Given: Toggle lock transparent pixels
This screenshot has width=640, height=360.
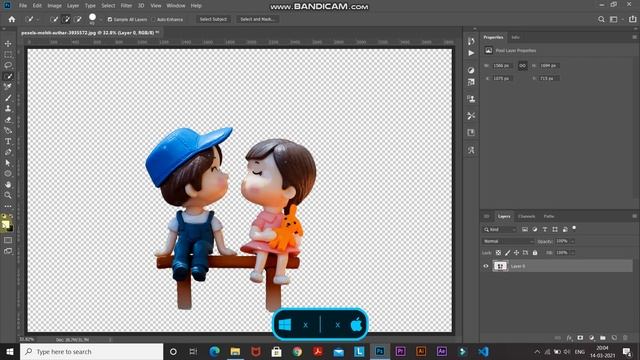Looking at the screenshot, I should [498, 253].
